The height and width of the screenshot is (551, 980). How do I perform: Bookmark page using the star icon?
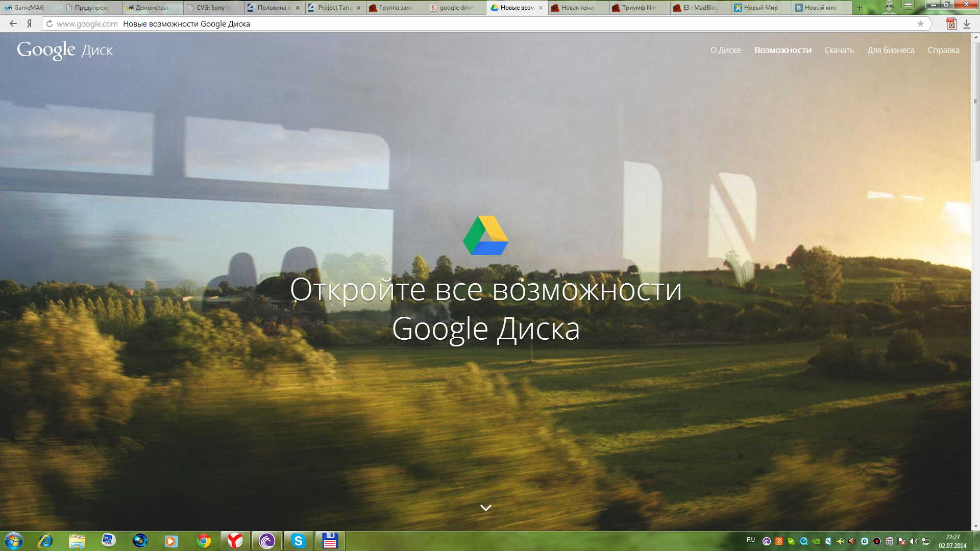920,23
